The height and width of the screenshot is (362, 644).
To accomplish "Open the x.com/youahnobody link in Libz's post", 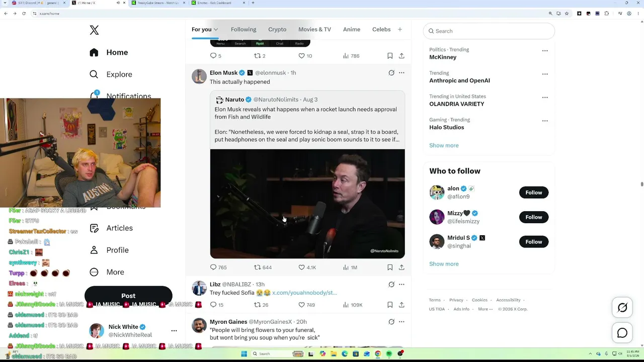I will click(x=304, y=293).
